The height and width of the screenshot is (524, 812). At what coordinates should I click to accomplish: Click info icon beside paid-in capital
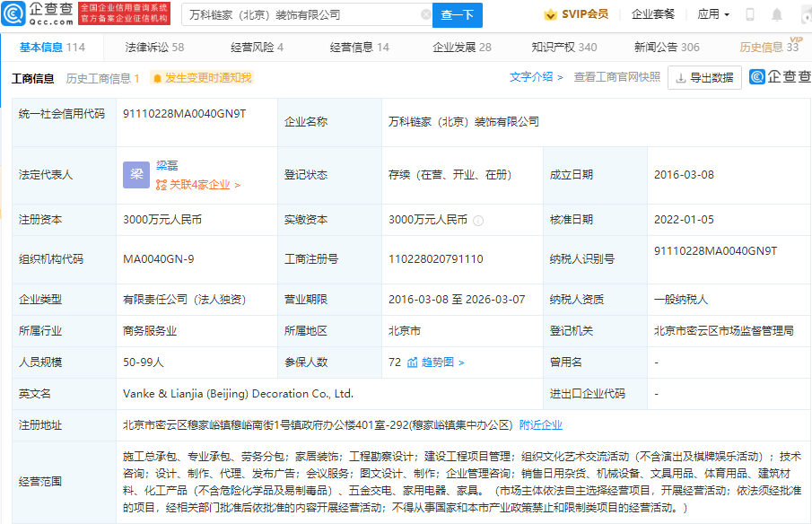click(478, 220)
